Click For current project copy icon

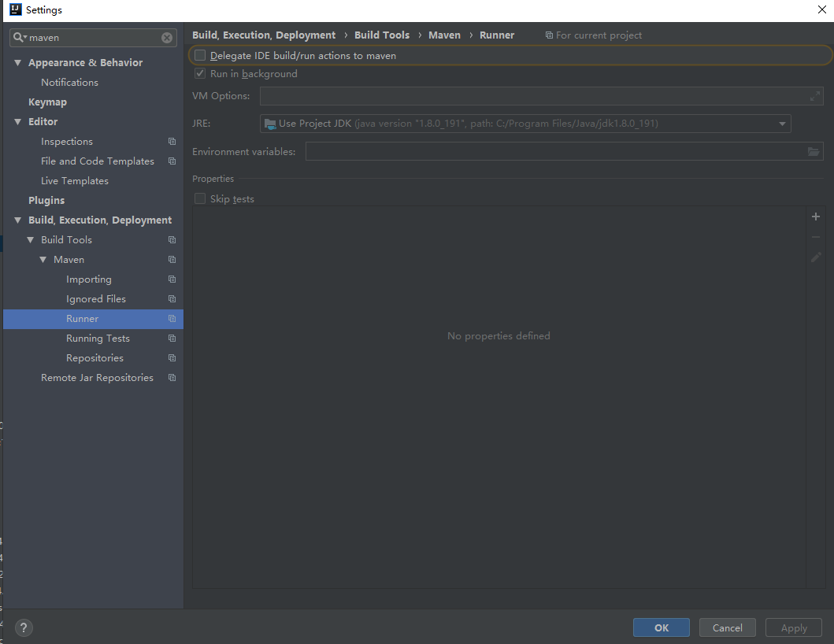549,35
